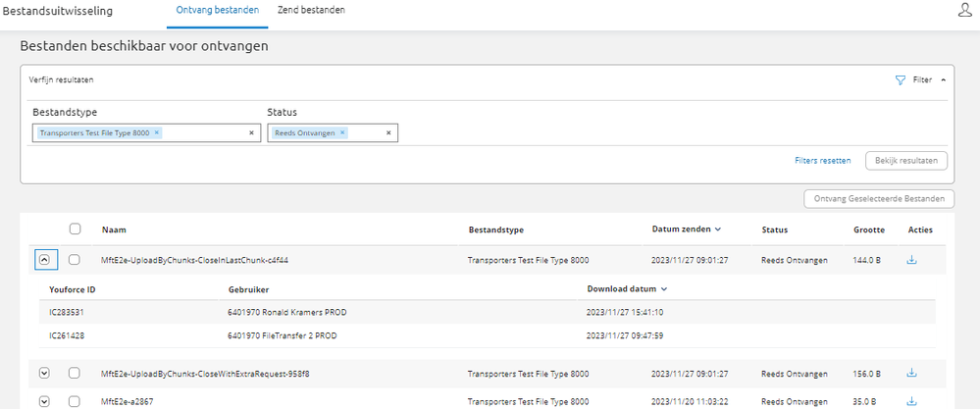Download the MftE2e-a2867 file
The height and width of the screenshot is (409, 980).
pyautogui.click(x=911, y=401)
